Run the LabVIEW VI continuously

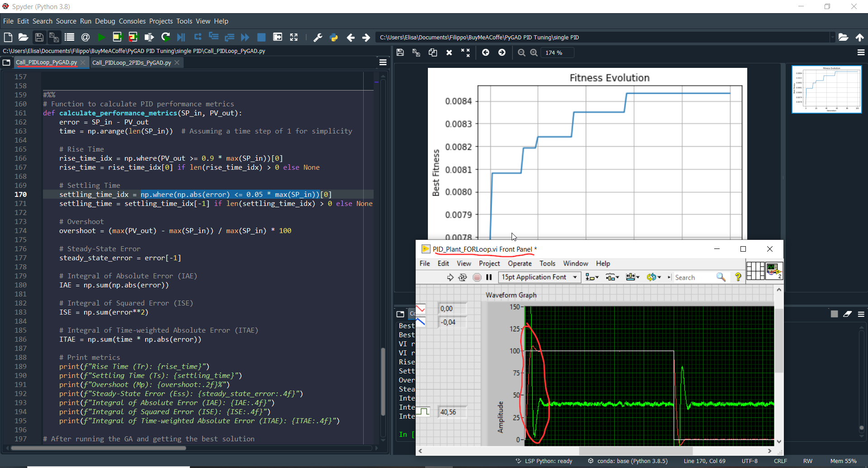[x=462, y=277]
